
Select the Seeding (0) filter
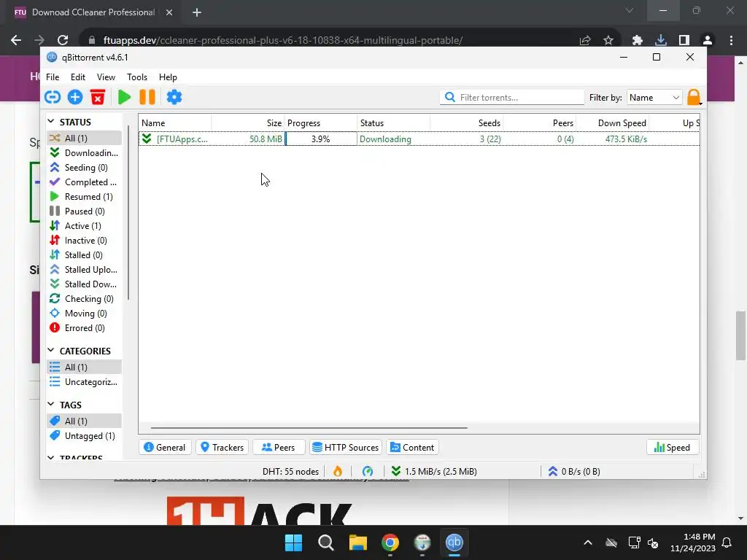coord(85,168)
